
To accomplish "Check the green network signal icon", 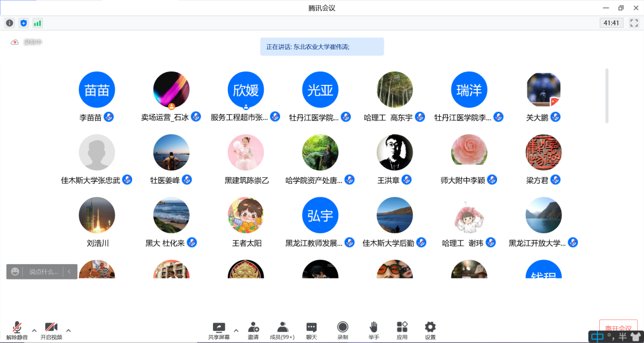I will click(37, 23).
